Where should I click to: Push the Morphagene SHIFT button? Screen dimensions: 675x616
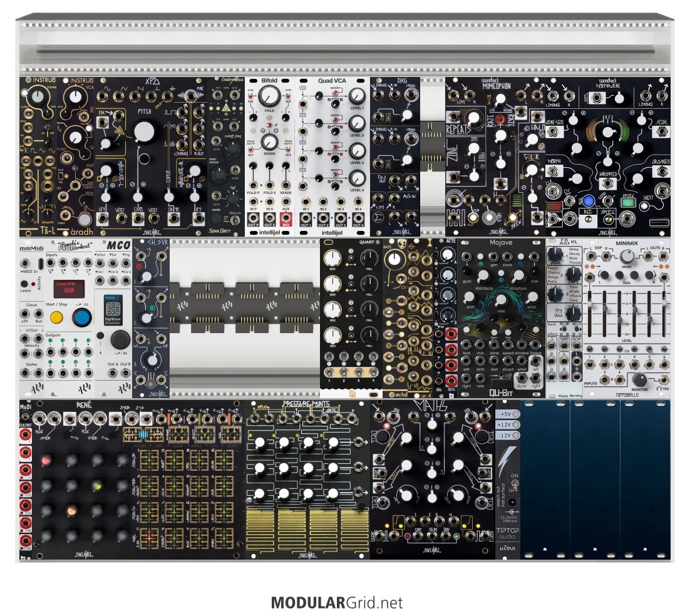coord(644,206)
